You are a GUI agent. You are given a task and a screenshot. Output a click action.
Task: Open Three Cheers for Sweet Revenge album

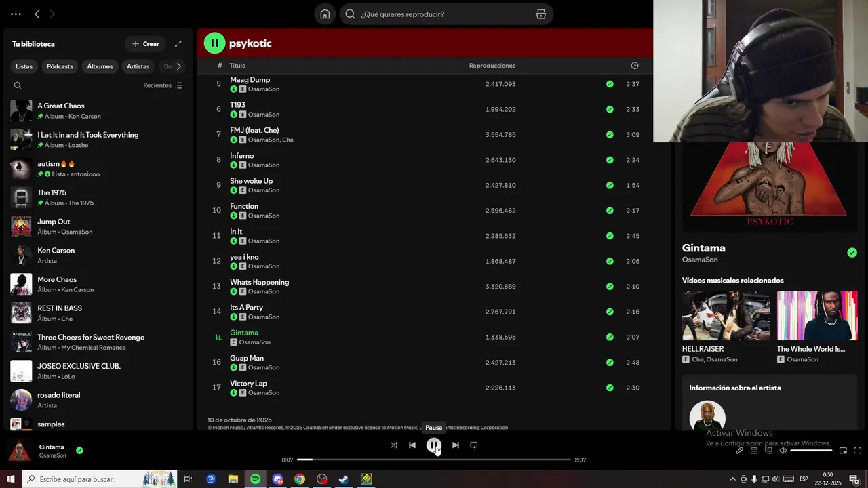click(98, 342)
